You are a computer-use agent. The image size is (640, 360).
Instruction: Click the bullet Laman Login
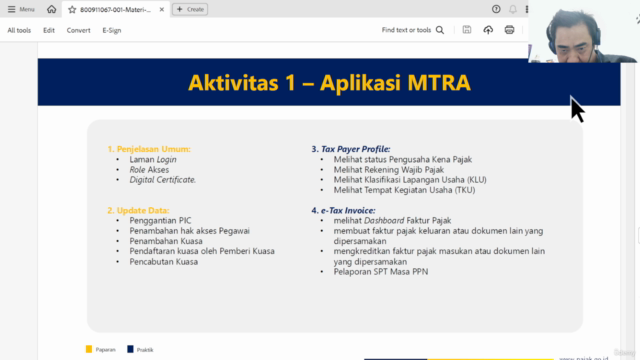pyautogui.click(x=153, y=160)
